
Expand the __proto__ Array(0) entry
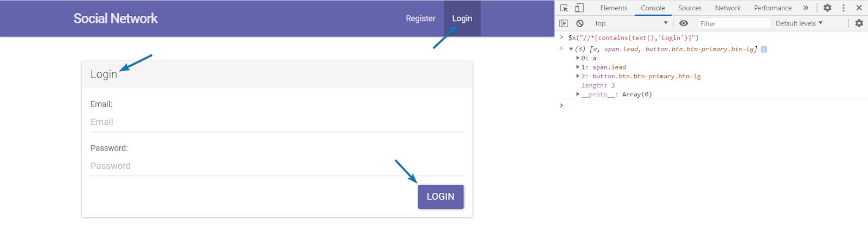(578, 95)
